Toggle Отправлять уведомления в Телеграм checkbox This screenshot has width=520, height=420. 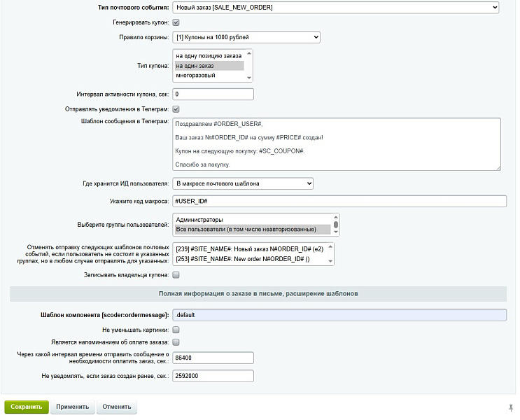[x=176, y=109]
